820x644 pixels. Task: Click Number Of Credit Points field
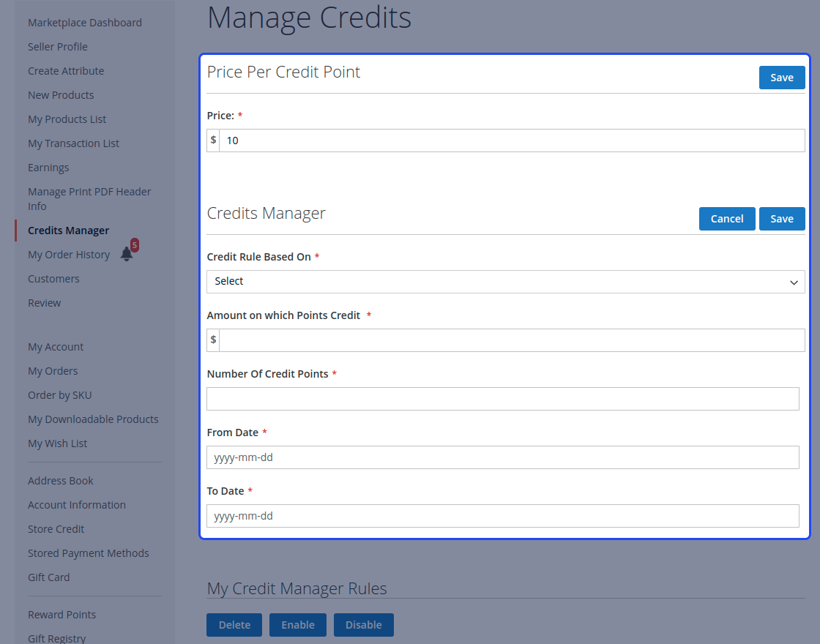[x=502, y=399]
